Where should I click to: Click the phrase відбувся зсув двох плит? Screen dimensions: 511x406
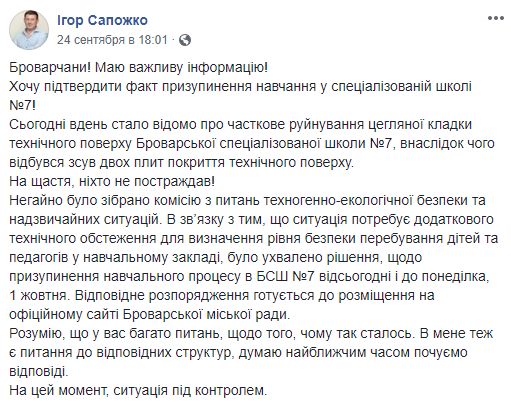(x=86, y=163)
